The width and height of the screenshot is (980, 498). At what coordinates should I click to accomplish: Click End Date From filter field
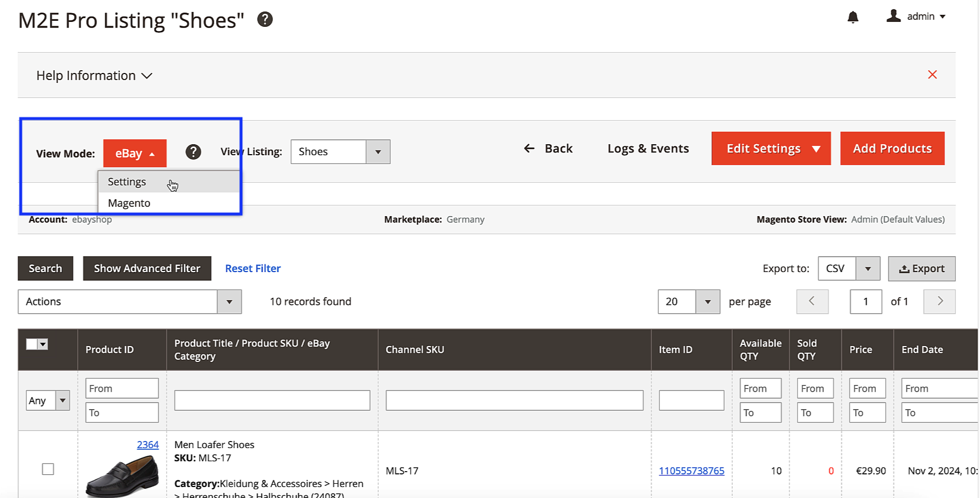point(939,388)
